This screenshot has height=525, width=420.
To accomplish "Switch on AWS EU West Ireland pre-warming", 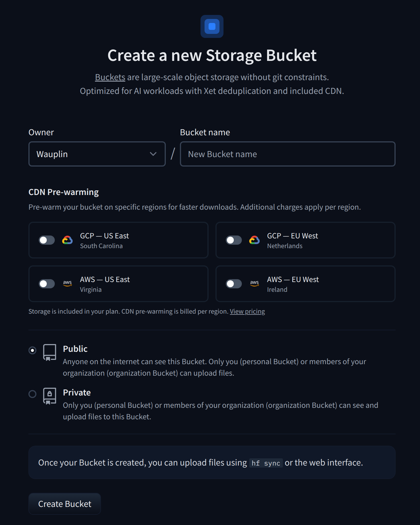I will point(234,284).
